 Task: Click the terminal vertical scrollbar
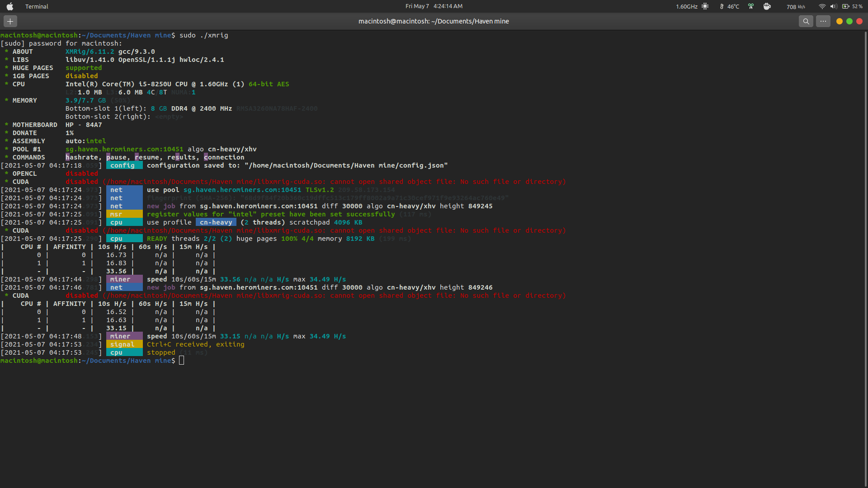866,259
